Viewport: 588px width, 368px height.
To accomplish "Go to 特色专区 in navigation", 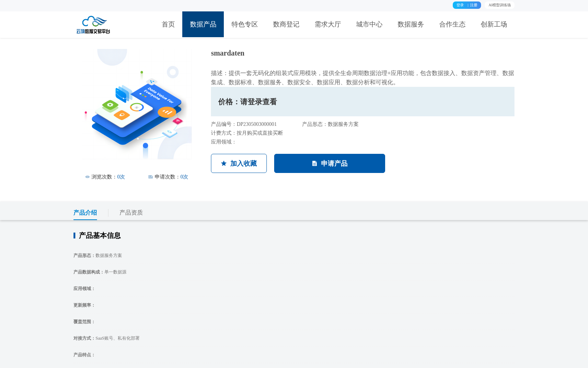I will point(245,24).
